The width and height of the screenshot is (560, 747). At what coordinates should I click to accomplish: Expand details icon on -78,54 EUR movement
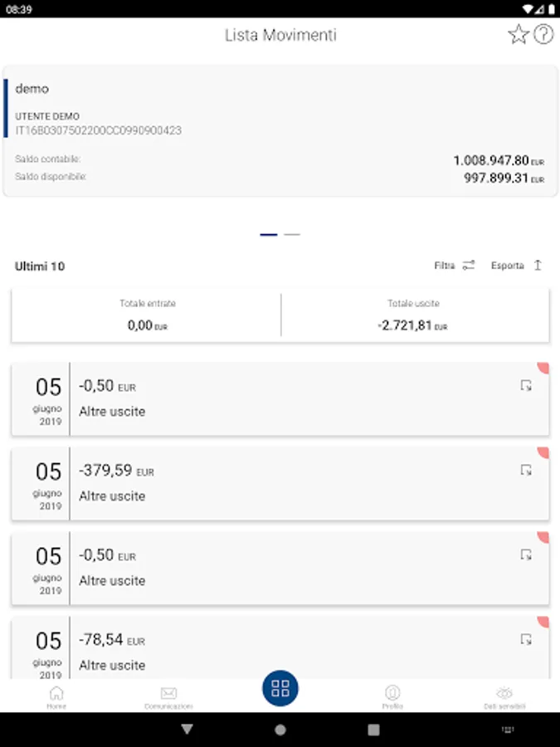click(526, 640)
